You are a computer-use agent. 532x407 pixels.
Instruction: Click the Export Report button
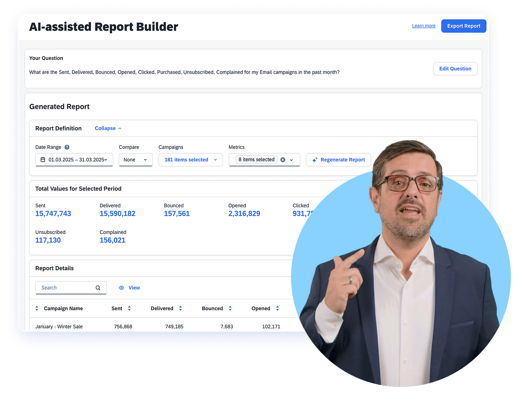[x=464, y=26]
